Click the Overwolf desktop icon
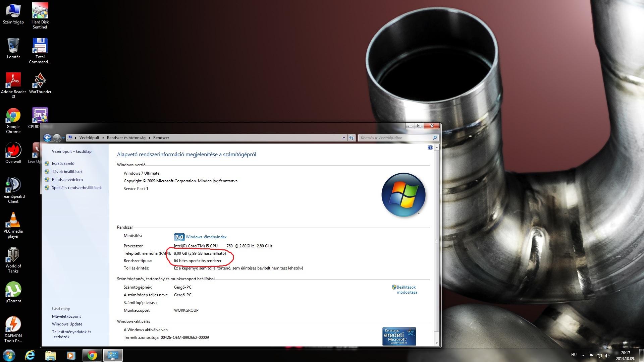Screen dimensions: 644x362 coord(13,153)
